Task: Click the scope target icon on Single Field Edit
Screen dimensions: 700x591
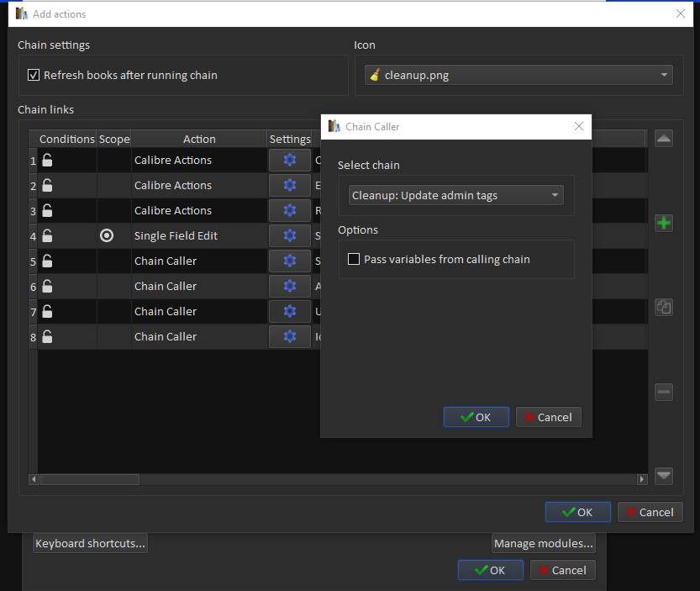Action: coord(107,235)
